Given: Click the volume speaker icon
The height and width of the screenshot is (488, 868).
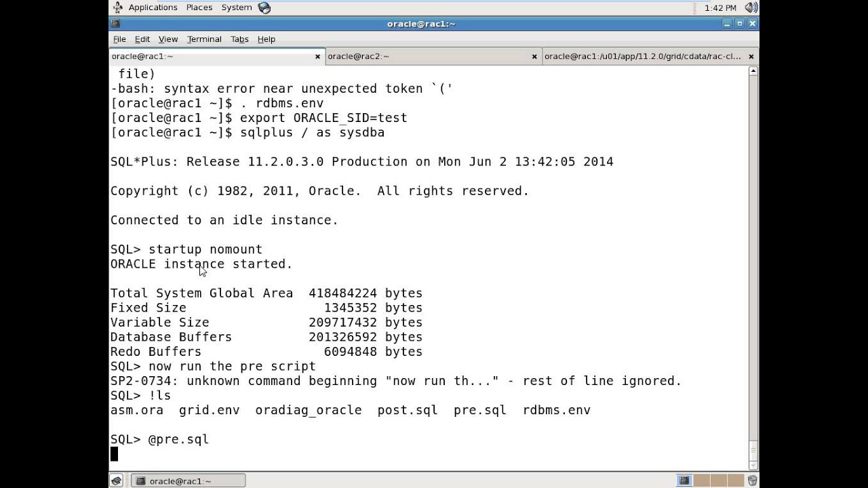Looking at the screenshot, I should (x=751, y=7).
